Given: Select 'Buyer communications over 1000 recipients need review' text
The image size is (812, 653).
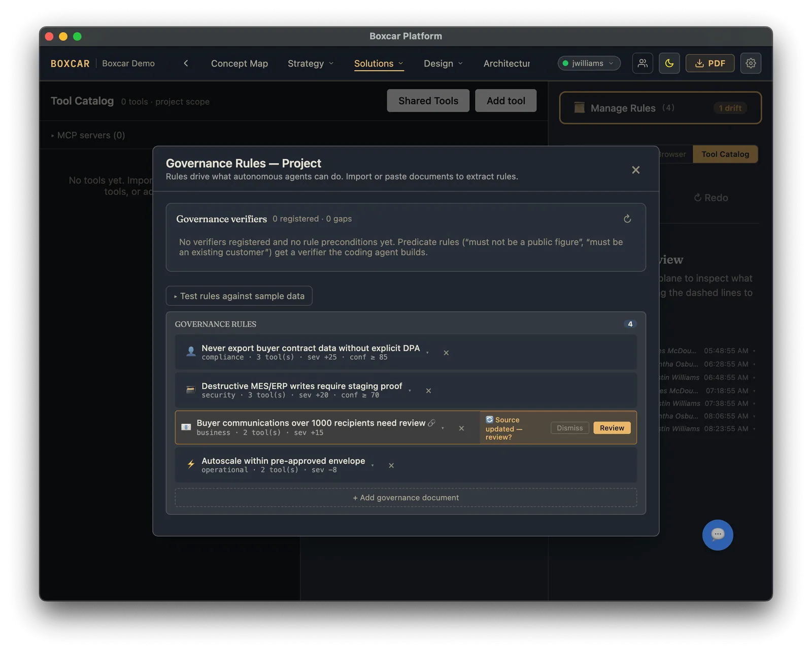Looking at the screenshot, I should tap(311, 423).
